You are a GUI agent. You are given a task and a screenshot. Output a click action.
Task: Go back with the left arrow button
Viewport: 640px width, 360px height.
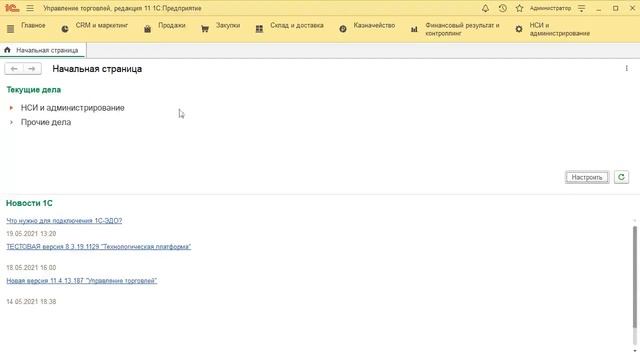tap(14, 69)
